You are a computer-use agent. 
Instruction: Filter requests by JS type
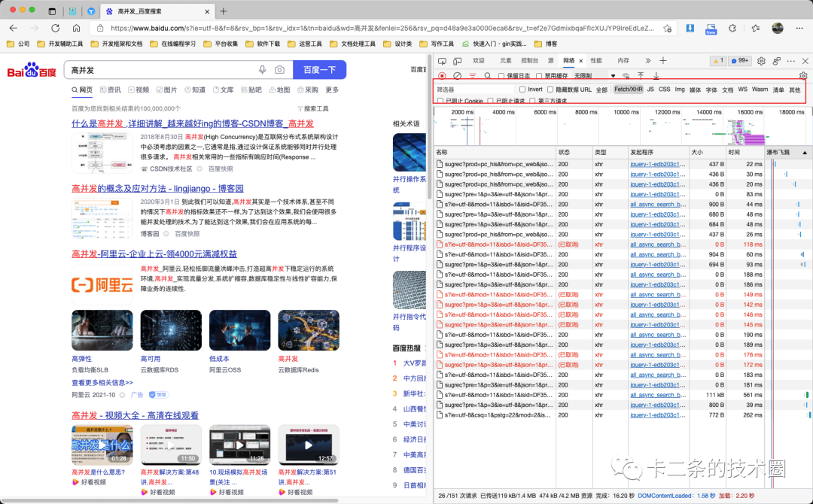(650, 90)
